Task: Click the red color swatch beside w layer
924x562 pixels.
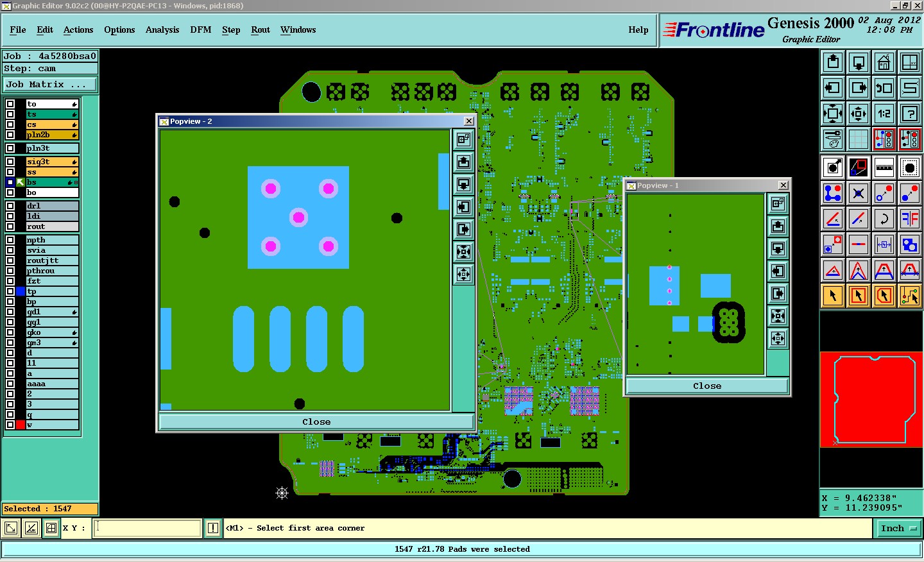Action: 21,425
